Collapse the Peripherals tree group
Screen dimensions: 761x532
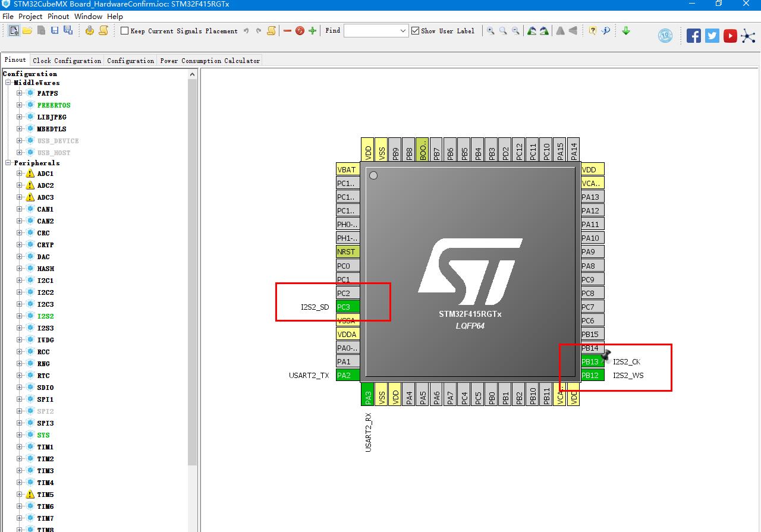[8, 163]
